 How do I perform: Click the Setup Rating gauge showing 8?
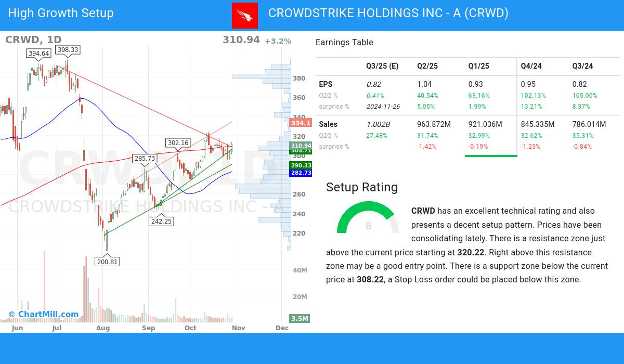[x=368, y=217]
